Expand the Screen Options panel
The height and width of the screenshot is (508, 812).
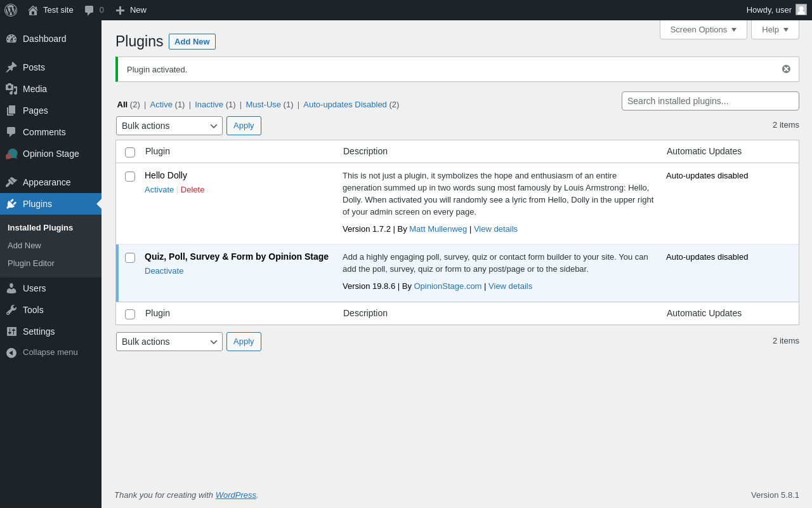point(703,29)
